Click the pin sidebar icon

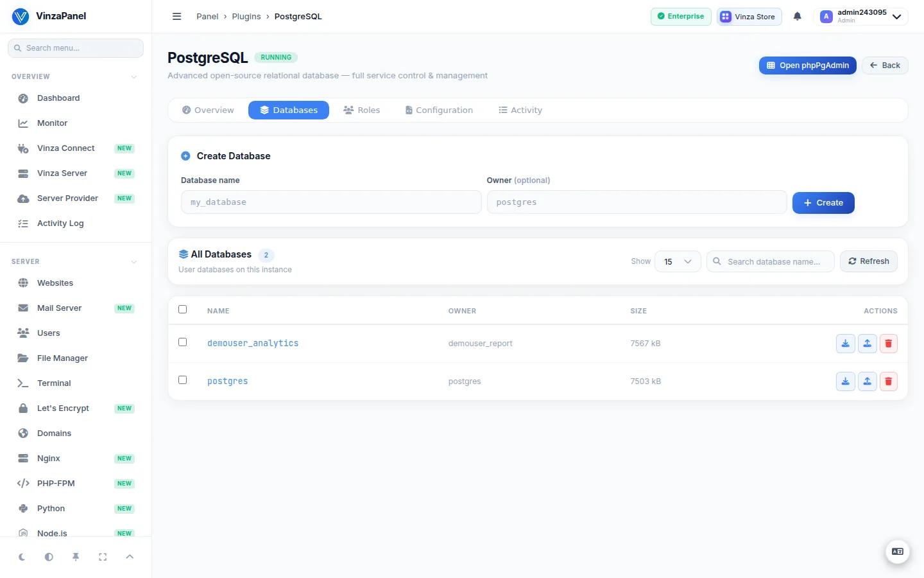tap(76, 557)
